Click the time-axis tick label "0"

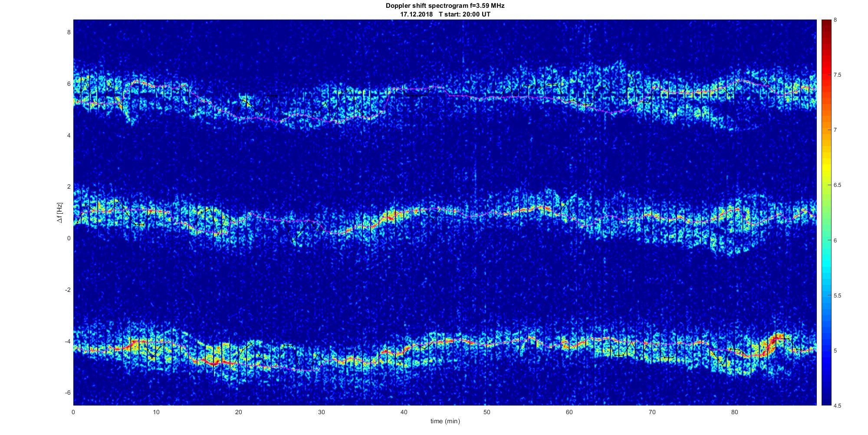tap(73, 412)
